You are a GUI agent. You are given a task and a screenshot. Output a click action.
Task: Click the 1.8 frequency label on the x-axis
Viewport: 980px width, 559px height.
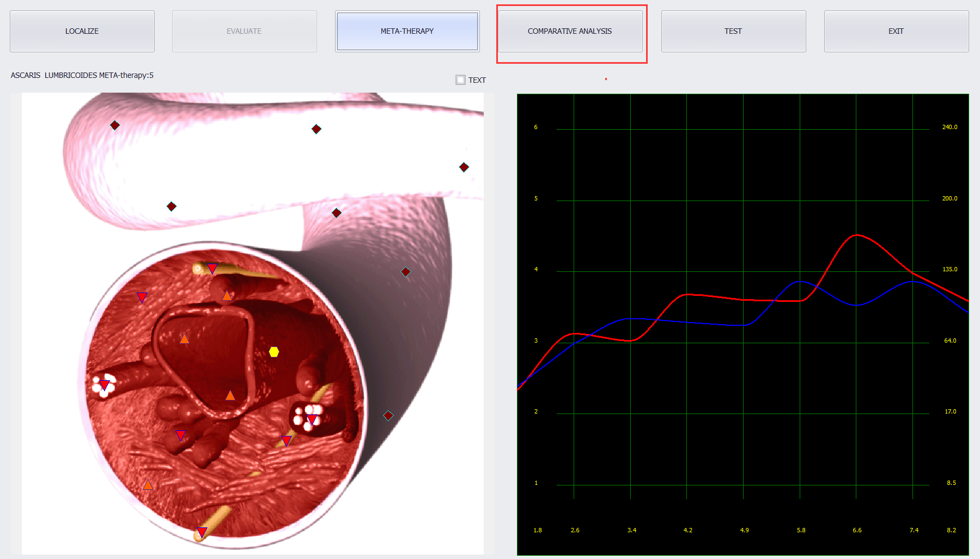[538, 530]
